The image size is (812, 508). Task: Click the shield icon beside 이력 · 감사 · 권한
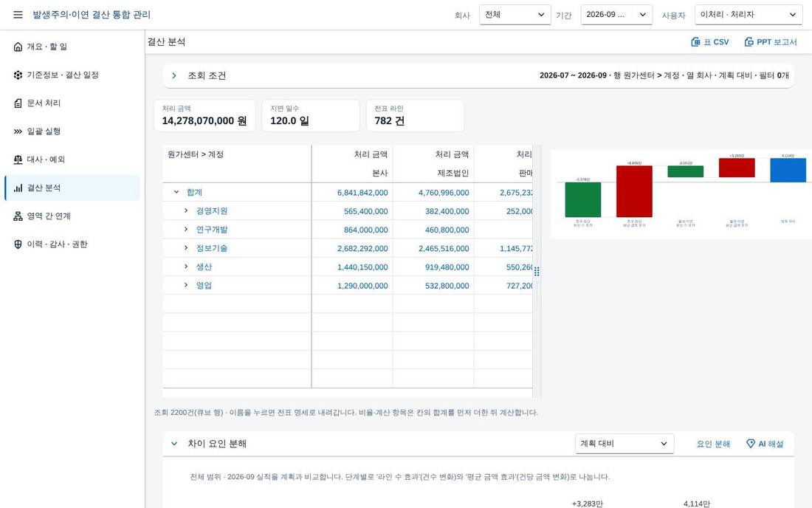pyautogui.click(x=18, y=244)
